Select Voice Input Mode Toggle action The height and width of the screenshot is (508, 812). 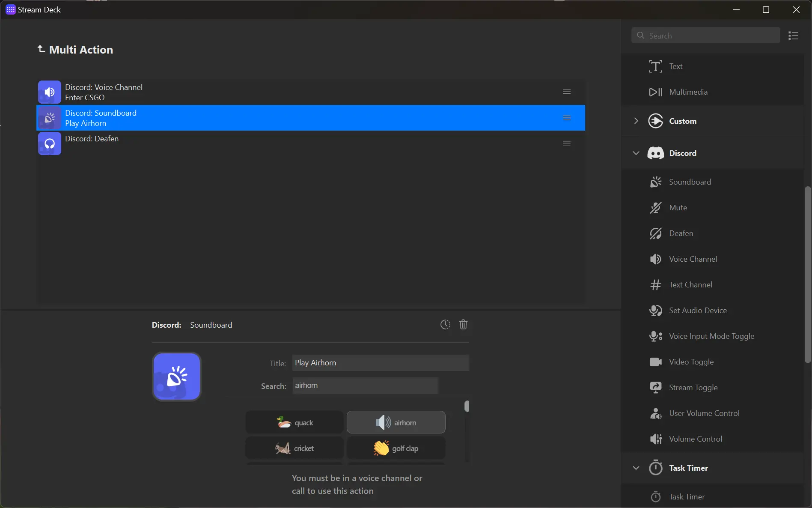coord(712,336)
